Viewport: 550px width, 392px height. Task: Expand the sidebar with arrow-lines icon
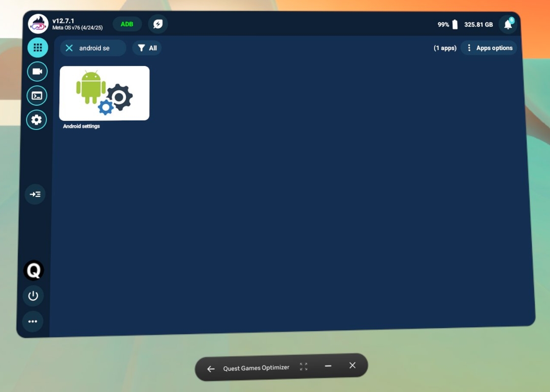coord(35,194)
